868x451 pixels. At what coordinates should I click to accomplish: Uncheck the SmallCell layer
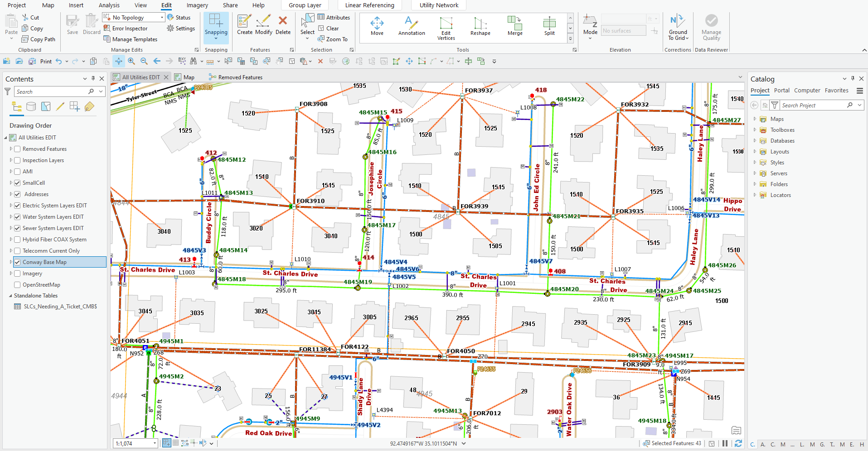pos(17,182)
